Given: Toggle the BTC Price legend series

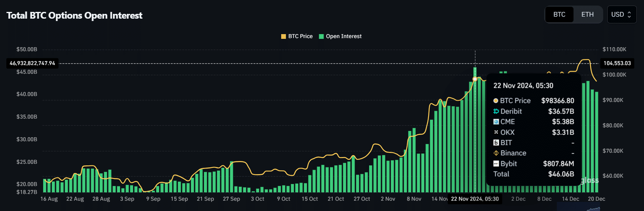Looking at the screenshot, I should click(297, 36).
